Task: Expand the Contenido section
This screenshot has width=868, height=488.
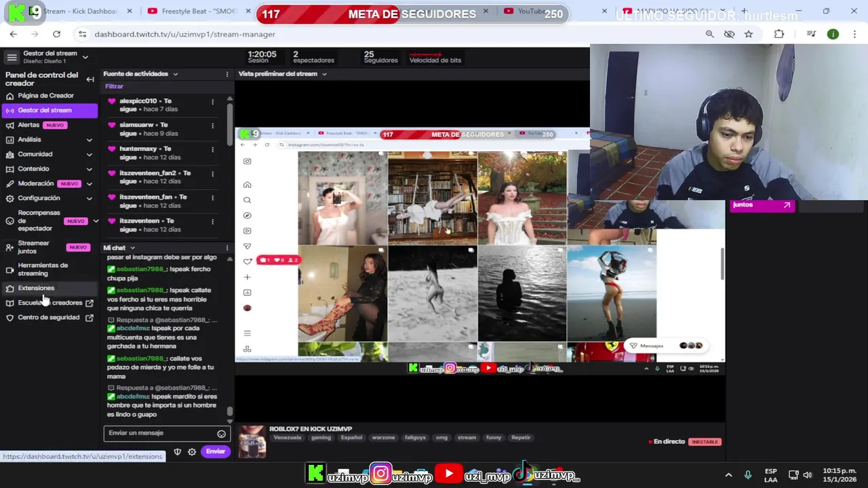Action: (49, 169)
